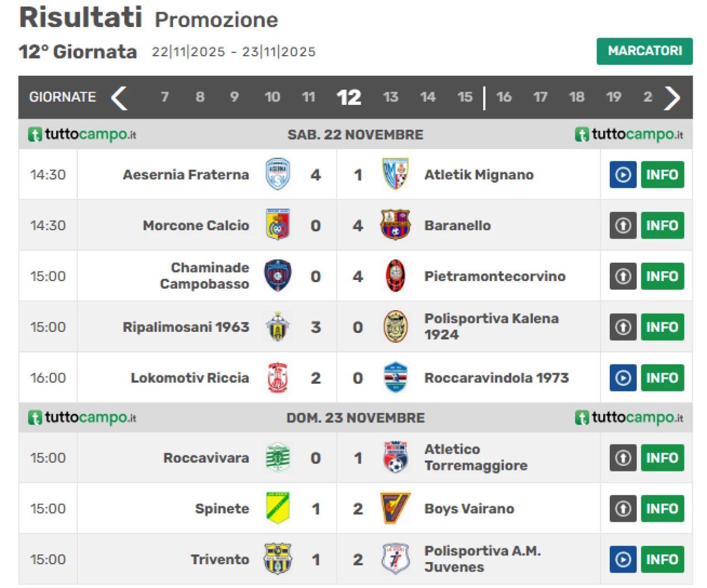Click upload icon for Morcone Calcio match
The image size is (707, 588).
(623, 225)
